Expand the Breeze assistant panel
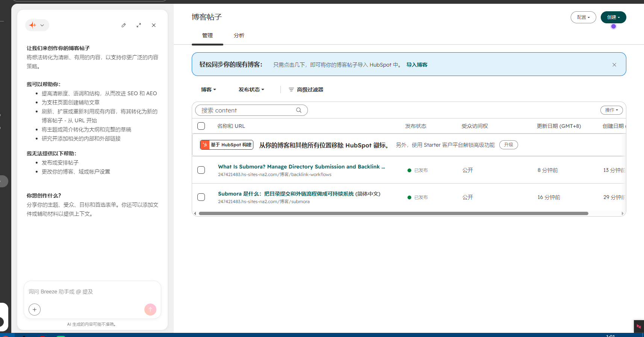This screenshot has width=644, height=337. [x=139, y=25]
